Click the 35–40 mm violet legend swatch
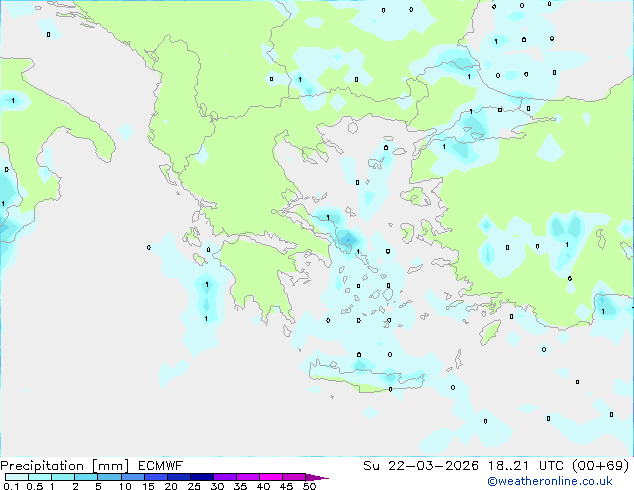 click(x=248, y=477)
